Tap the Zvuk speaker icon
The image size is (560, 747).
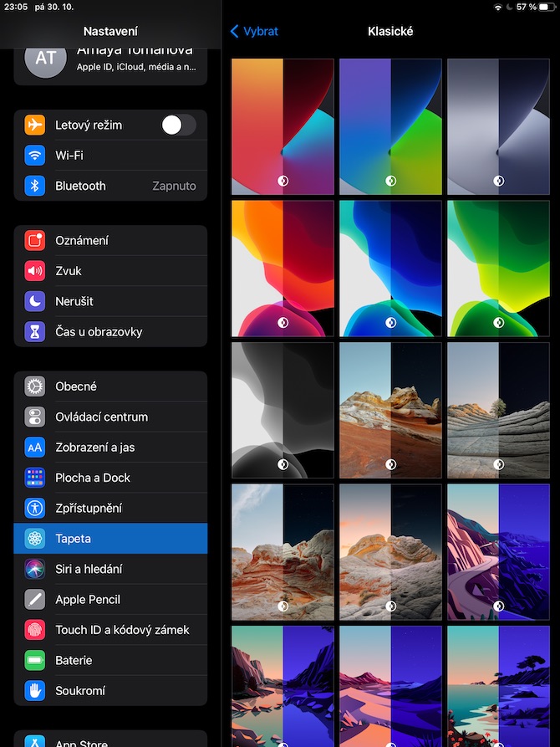click(x=35, y=271)
